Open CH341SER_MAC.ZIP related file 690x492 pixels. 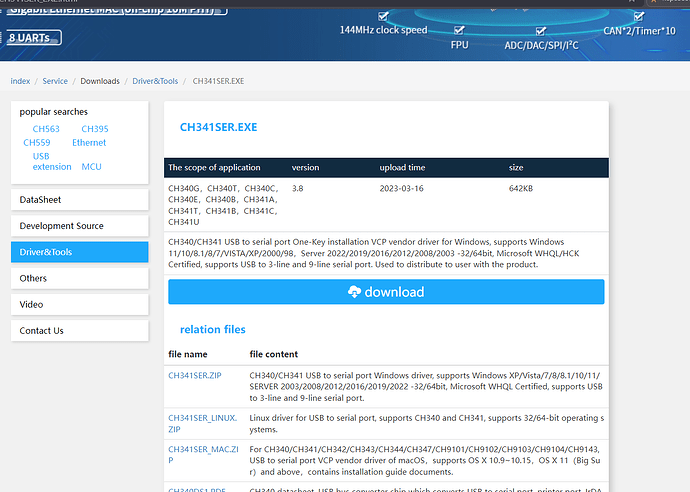click(203, 455)
